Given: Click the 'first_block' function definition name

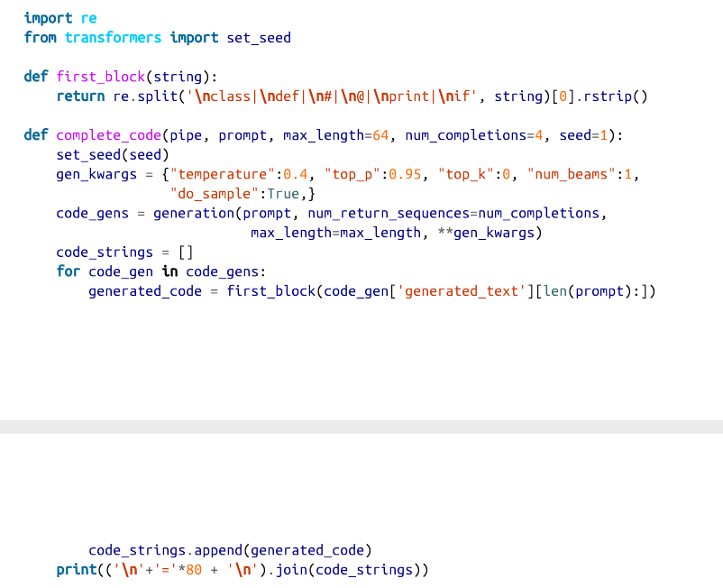Looking at the screenshot, I should [x=101, y=77].
